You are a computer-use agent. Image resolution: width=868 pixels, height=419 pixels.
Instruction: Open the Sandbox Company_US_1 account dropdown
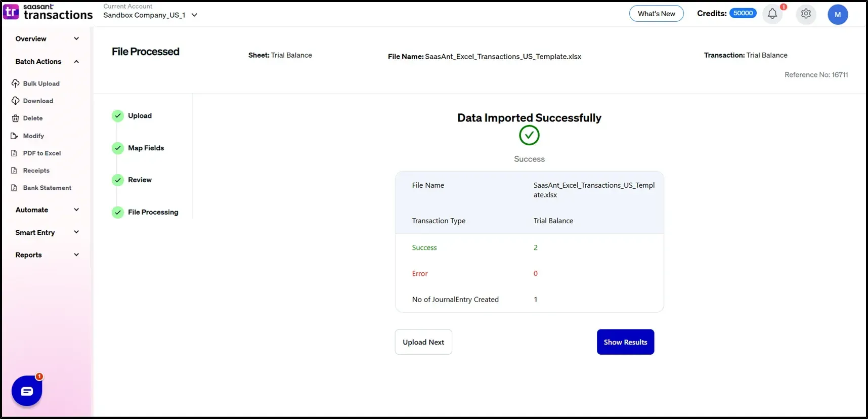(x=150, y=15)
